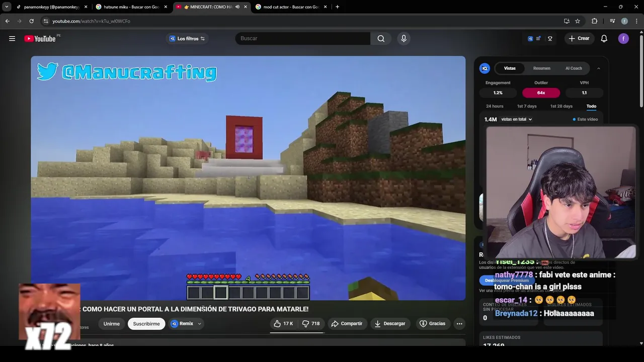Viewport: 644px width, 362px height.
Task: Open notifications bell
Action: coord(604,39)
